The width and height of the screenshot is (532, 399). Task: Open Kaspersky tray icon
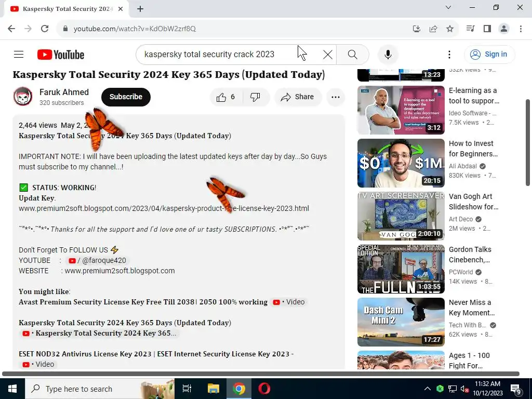[440, 389]
